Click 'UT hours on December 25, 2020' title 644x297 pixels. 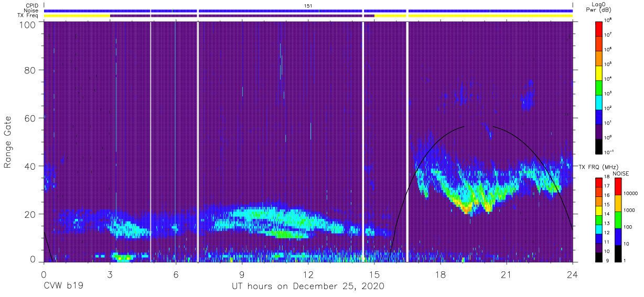tap(308, 287)
